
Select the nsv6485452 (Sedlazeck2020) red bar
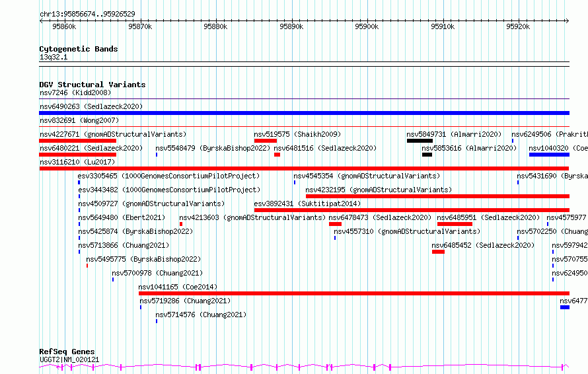(439, 252)
